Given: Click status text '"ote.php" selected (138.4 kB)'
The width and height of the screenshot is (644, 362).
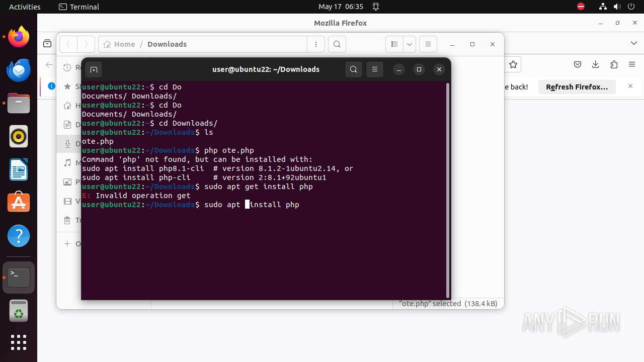Looking at the screenshot, I should [x=448, y=304].
